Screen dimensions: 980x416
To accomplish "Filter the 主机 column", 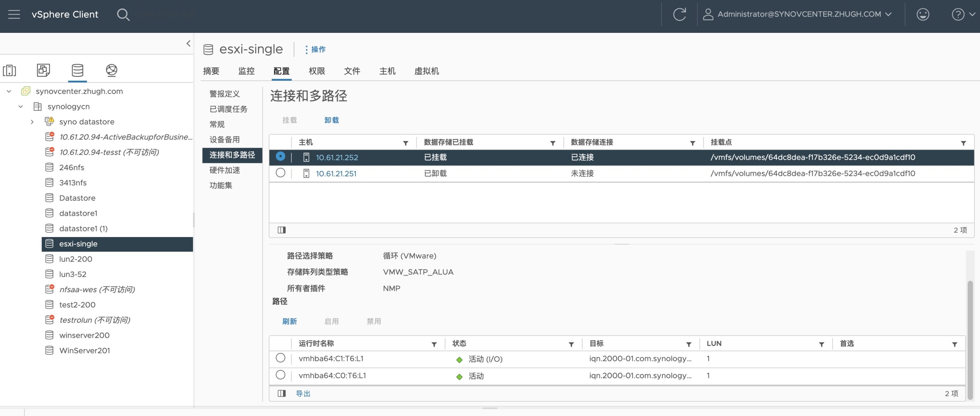I will [x=405, y=143].
